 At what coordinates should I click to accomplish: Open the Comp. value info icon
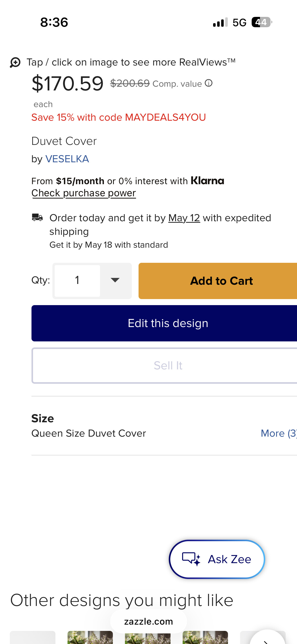209,83
